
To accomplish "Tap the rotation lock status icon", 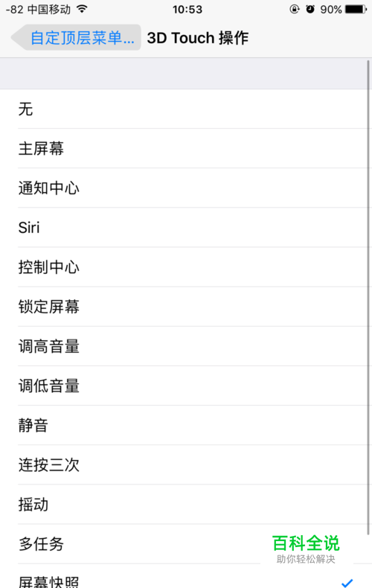I will tap(295, 9).
